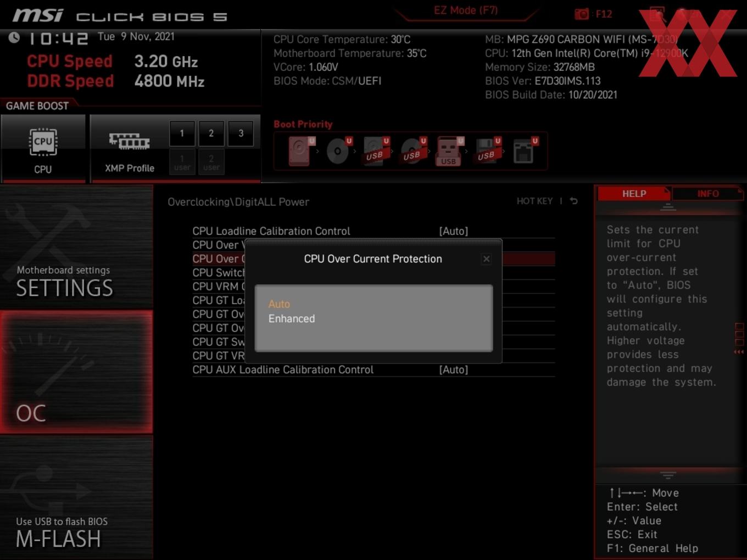
Task: Select the non-USB optical disc boot icon
Action: click(338, 151)
